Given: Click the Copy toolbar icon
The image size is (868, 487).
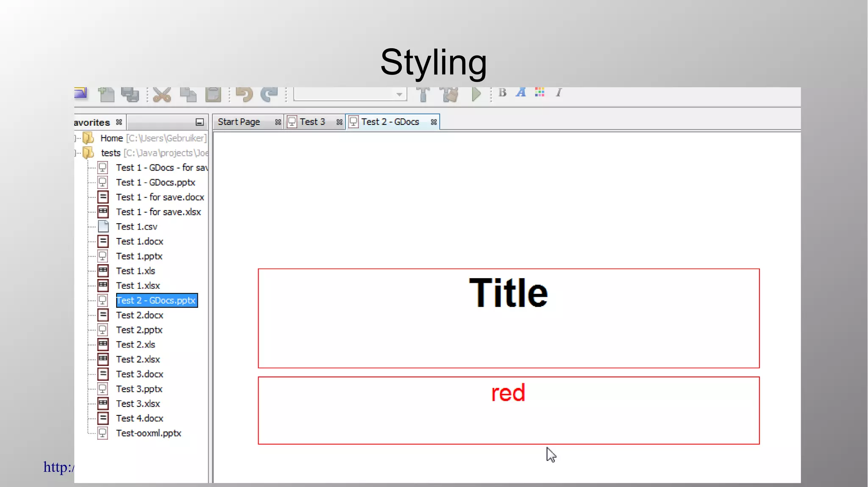Looking at the screenshot, I should click(x=188, y=94).
